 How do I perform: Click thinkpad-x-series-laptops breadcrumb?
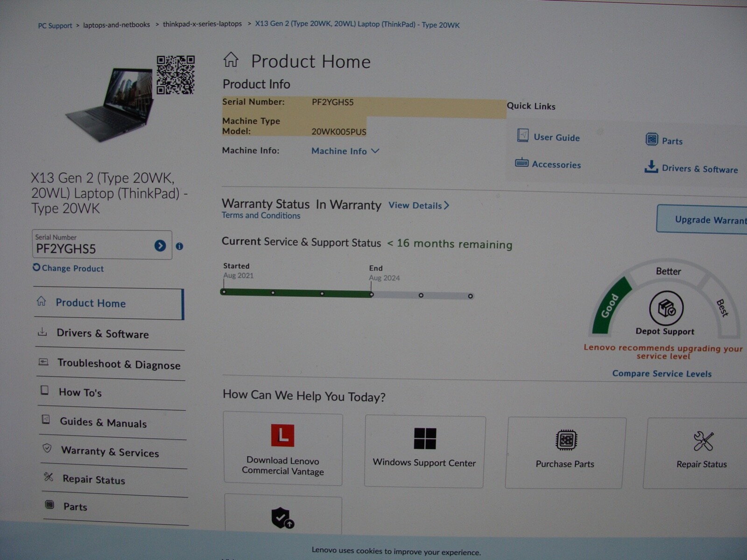(202, 24)
